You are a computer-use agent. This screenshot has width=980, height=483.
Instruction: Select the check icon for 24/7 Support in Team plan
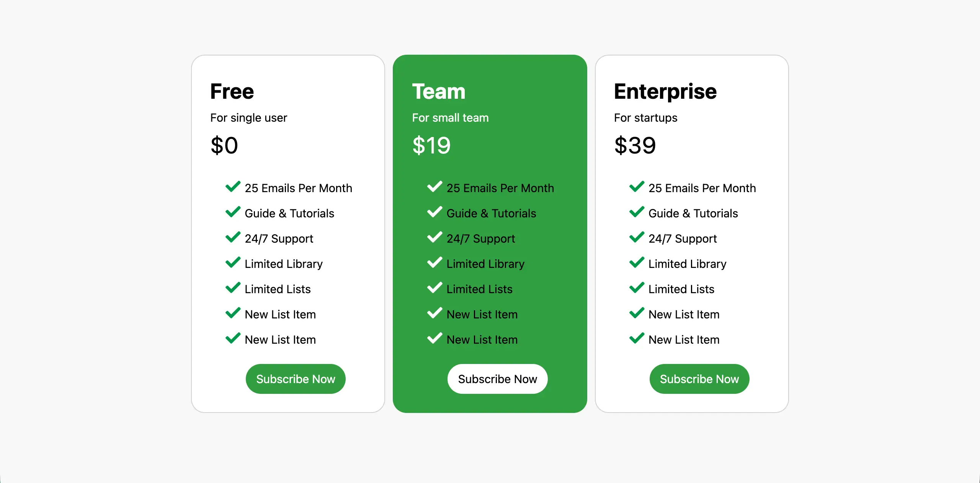(x=434, y=237)
